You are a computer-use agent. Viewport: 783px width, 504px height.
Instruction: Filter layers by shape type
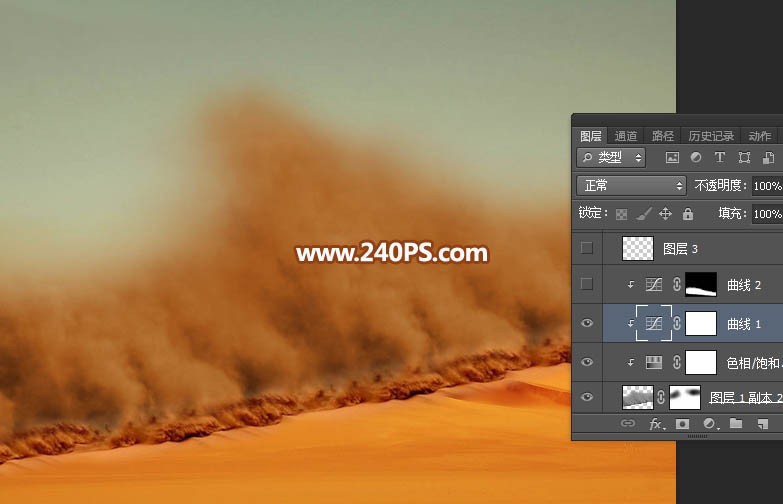(x=744, y=158)
